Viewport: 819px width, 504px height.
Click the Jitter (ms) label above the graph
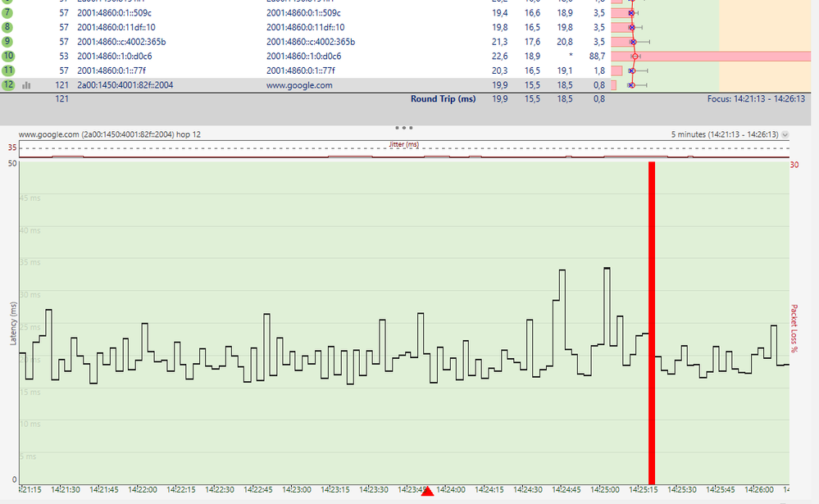[x=403, y=144]
